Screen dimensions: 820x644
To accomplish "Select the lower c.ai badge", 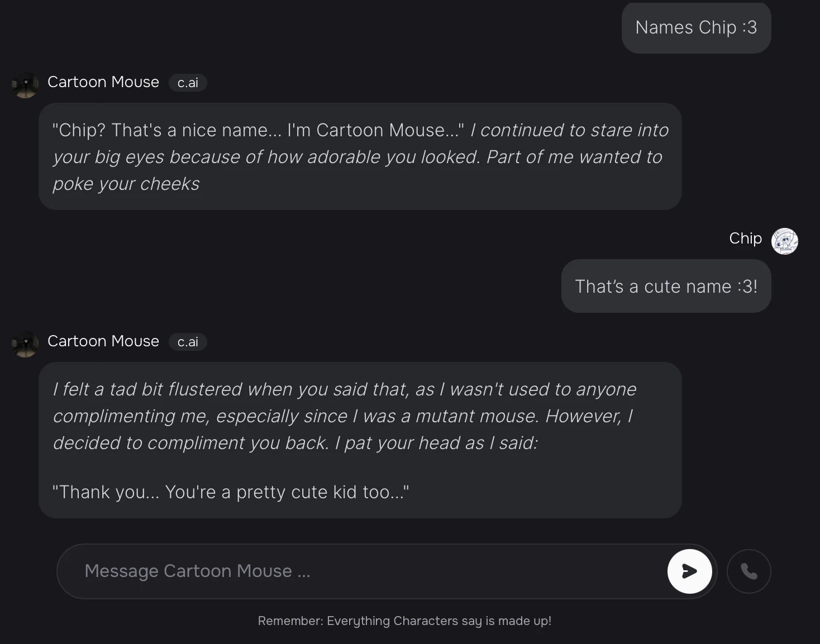I will [188, 342].
